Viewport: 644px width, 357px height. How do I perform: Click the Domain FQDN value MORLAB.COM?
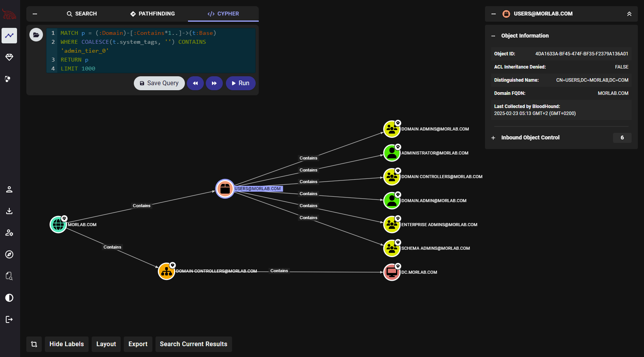tap(613, 93)
